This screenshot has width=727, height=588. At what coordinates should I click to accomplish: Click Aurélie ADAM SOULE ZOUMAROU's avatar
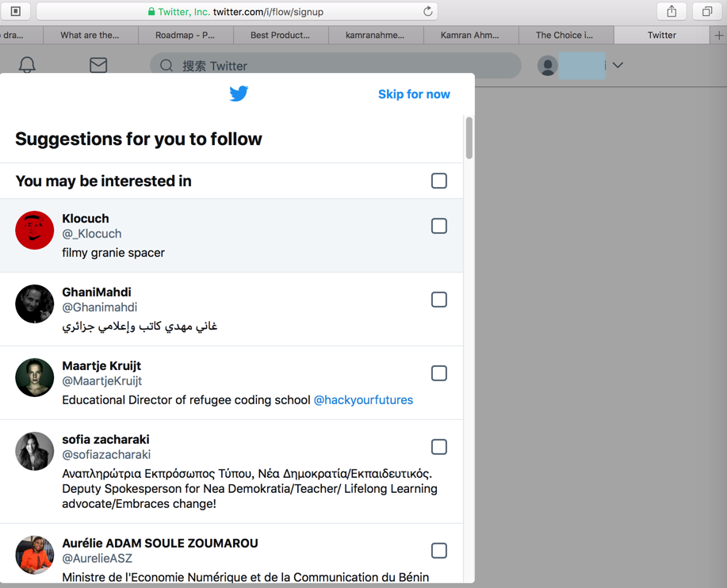pos(35,555)
